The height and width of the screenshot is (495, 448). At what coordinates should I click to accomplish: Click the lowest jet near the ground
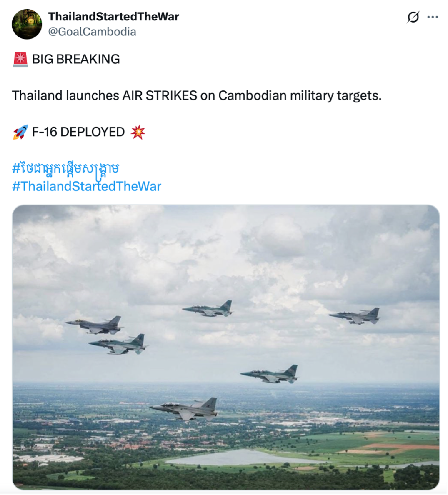coord(186,409)
